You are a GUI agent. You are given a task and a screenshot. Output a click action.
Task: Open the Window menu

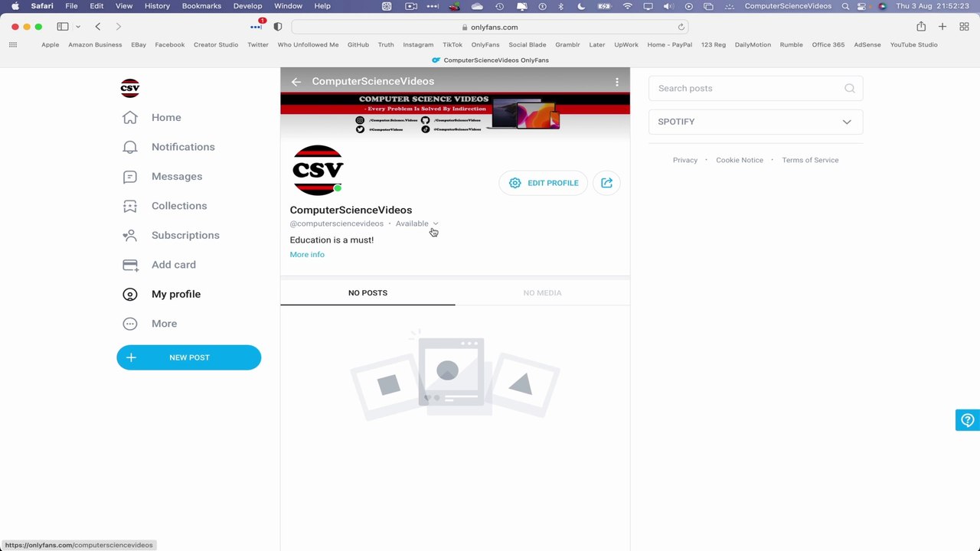coord(288,6)
